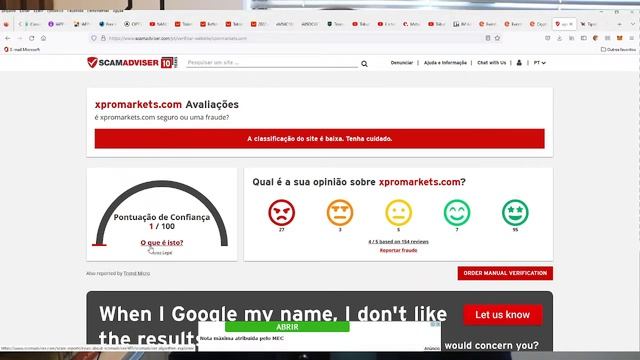640x360 pixels.
Task: Open the browser hamburger menu
Action: click(631, 38)
